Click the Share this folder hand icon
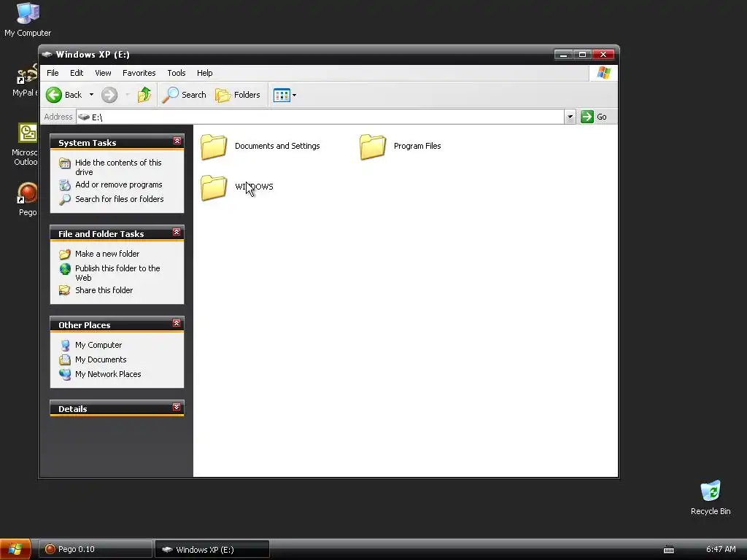Viewport: 747px width, 560px height. coord(65,290)
